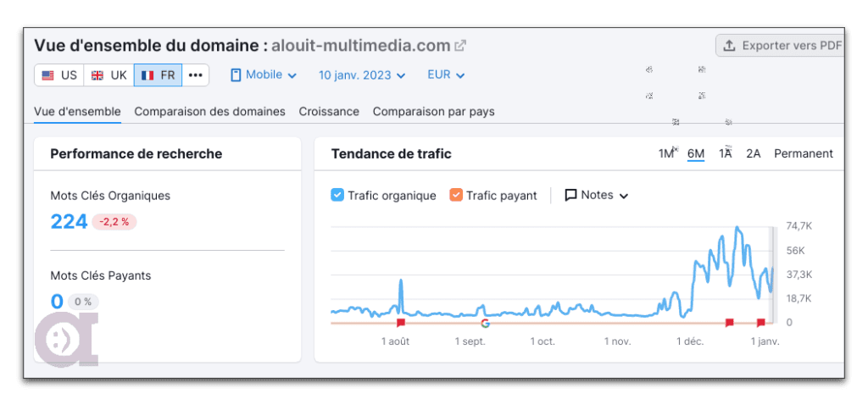Viewport: 868px width, 405px height.
Task: Open the Comparaison par pays tab
Action: 433,111
